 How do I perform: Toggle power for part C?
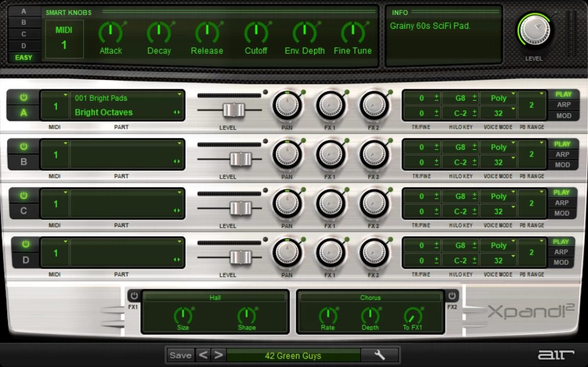(x=24, y=196)
